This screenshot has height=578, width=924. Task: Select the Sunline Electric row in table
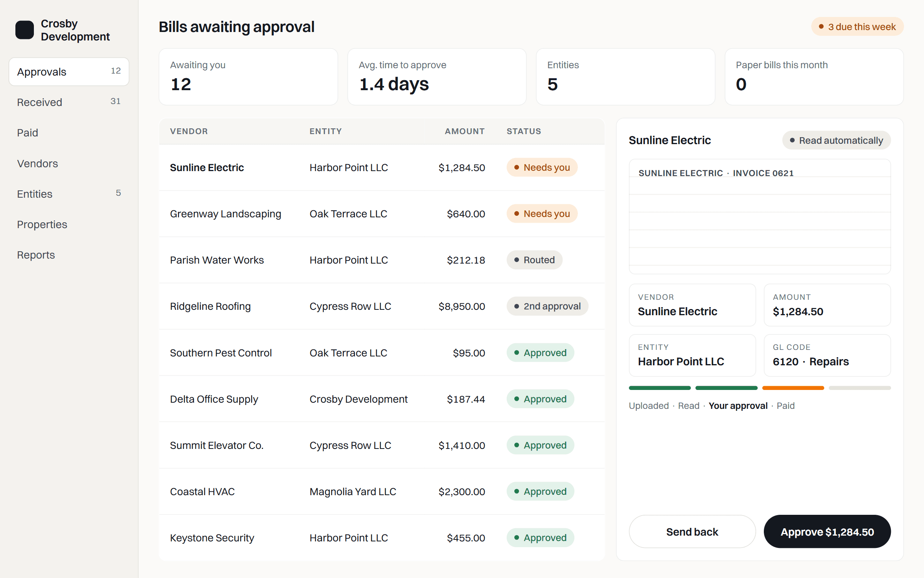tap(382, 168)
